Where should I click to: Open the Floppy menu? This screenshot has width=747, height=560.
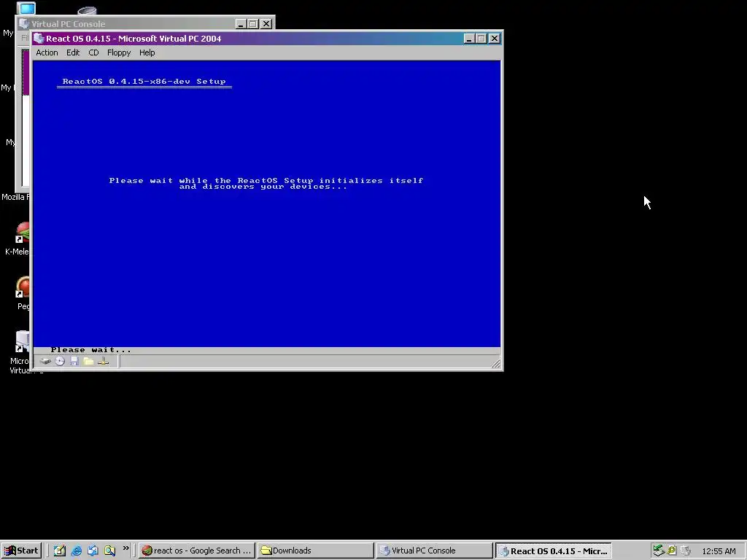point(119,52)
